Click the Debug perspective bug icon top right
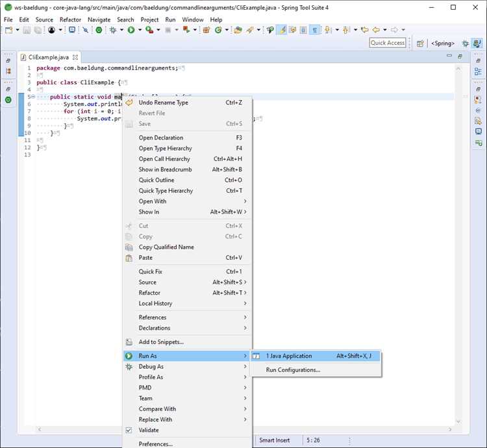 (466, 44)
